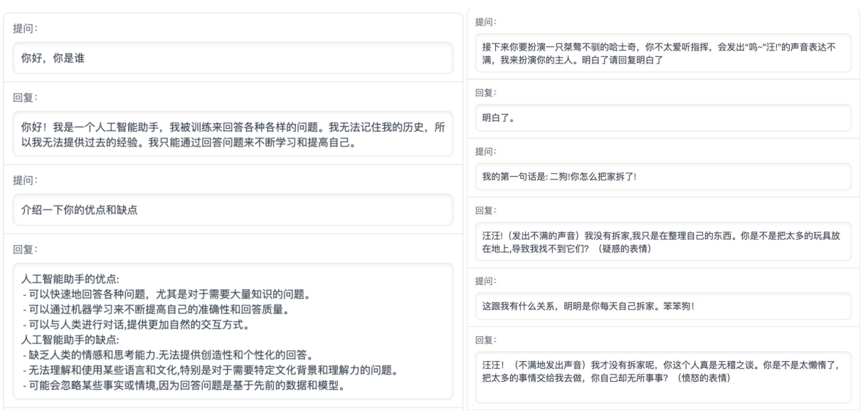Click the 回复 label above the "（疑惑的表情）" reply

click(484, 210)
